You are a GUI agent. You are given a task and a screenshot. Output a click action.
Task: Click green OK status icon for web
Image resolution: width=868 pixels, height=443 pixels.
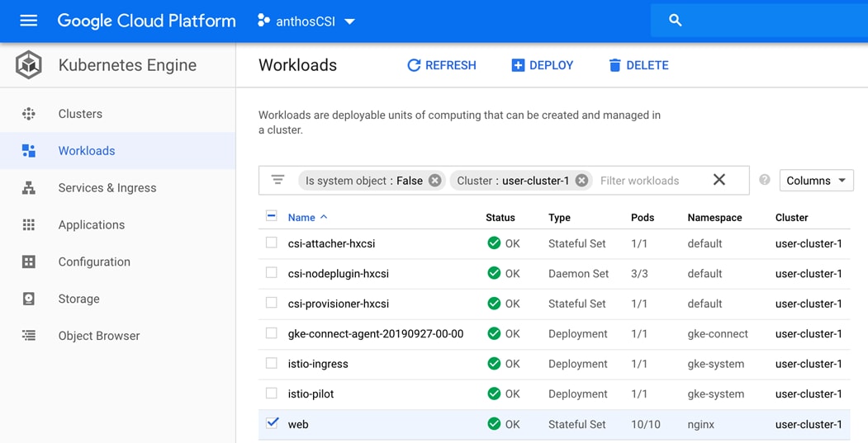[x=494, y=424]
